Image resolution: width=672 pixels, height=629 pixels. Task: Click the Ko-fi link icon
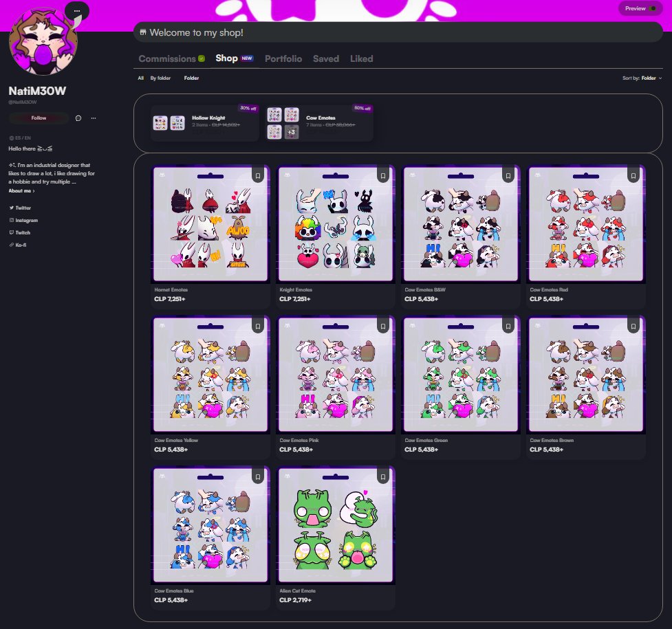12,245
